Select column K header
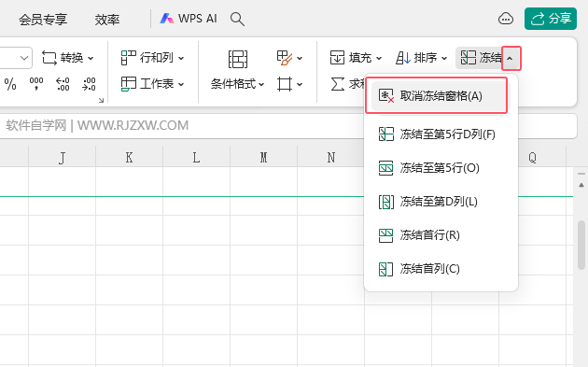 pyautogui.click(x=129, y=157)
